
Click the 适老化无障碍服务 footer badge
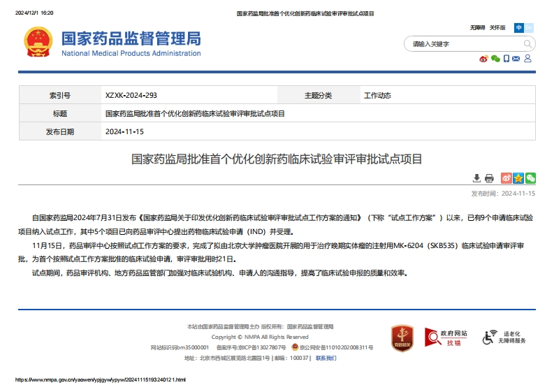(504, 337)
